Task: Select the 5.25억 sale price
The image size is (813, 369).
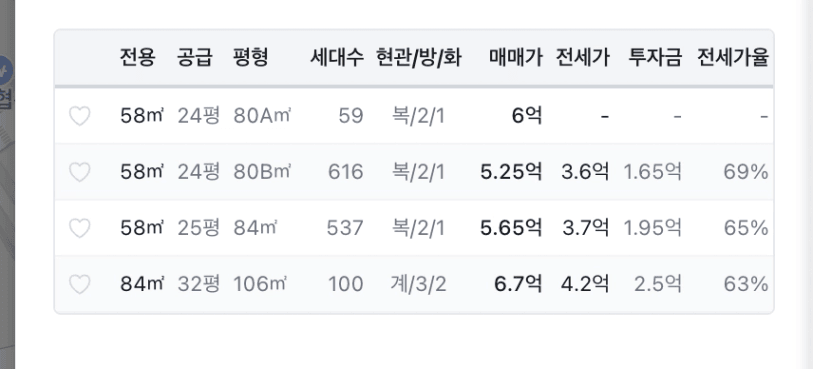Action: [x=511, y=172]
